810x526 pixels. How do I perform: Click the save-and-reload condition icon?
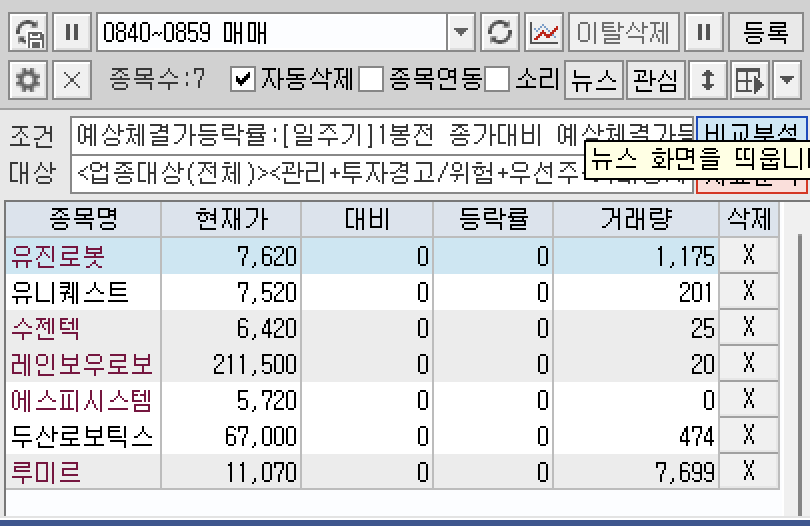[28, 33]
